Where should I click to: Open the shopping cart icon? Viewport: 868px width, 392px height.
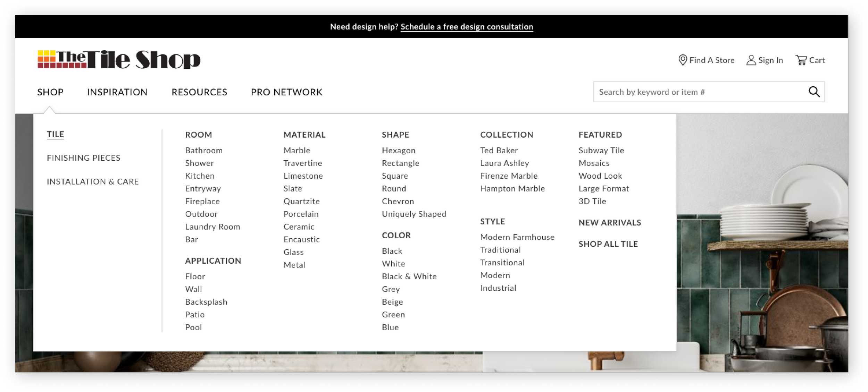click(x=801, y=60)
